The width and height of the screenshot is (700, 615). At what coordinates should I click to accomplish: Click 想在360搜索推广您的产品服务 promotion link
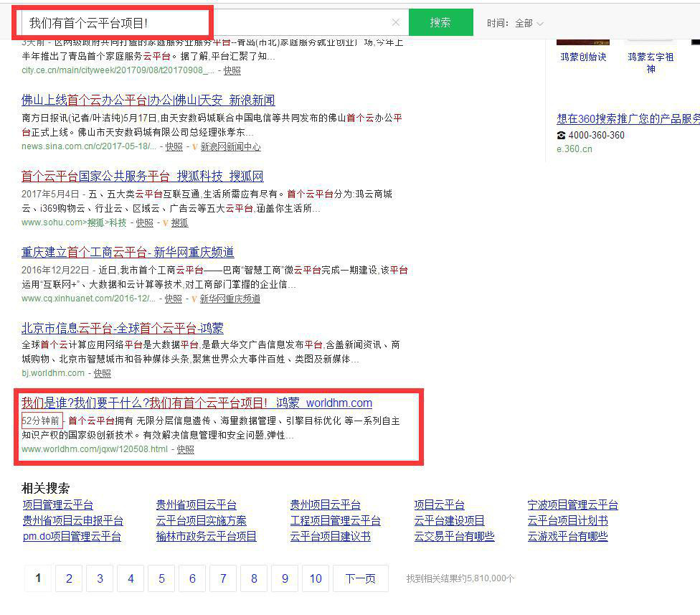point(628,119)
